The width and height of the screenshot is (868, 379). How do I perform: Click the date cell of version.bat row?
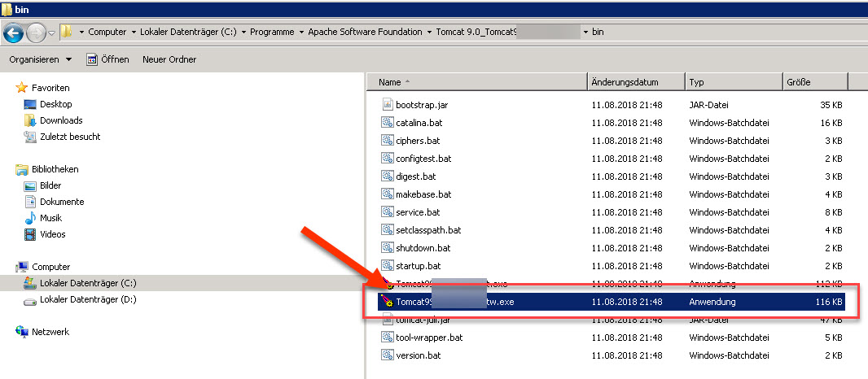627,355
